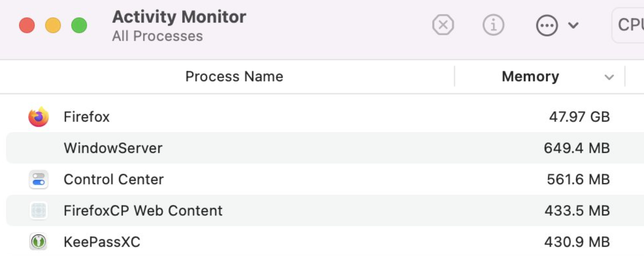Sort by the Process Name column
Viewport: 644px width, 256px height.
234,77
